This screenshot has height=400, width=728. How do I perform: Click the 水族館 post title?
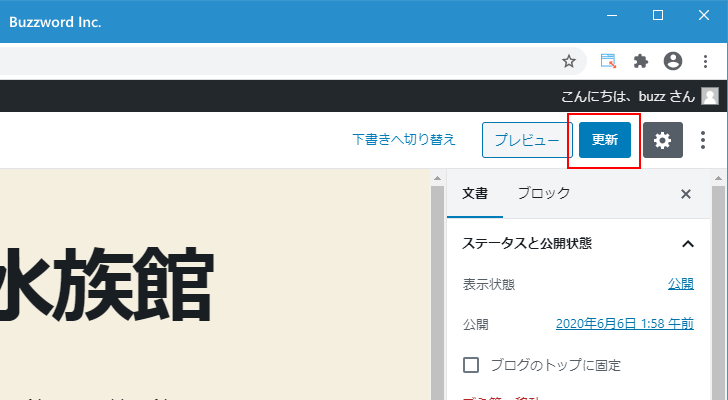coord(106,284)
